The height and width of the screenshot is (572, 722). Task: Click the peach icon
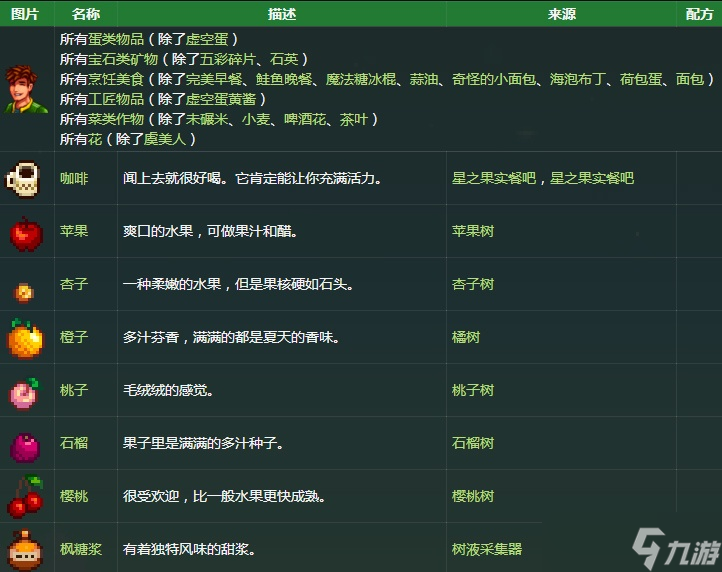click(x=25, y=393)
